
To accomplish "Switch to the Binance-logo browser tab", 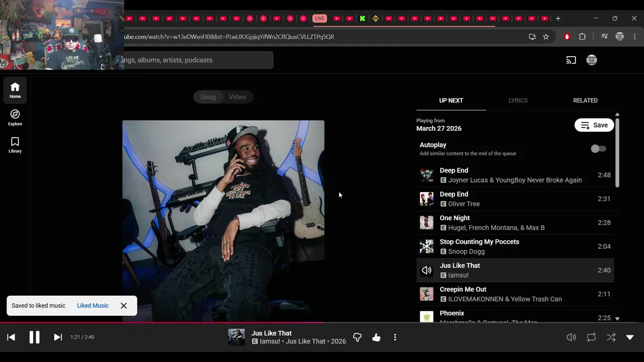I will point(375,19).
